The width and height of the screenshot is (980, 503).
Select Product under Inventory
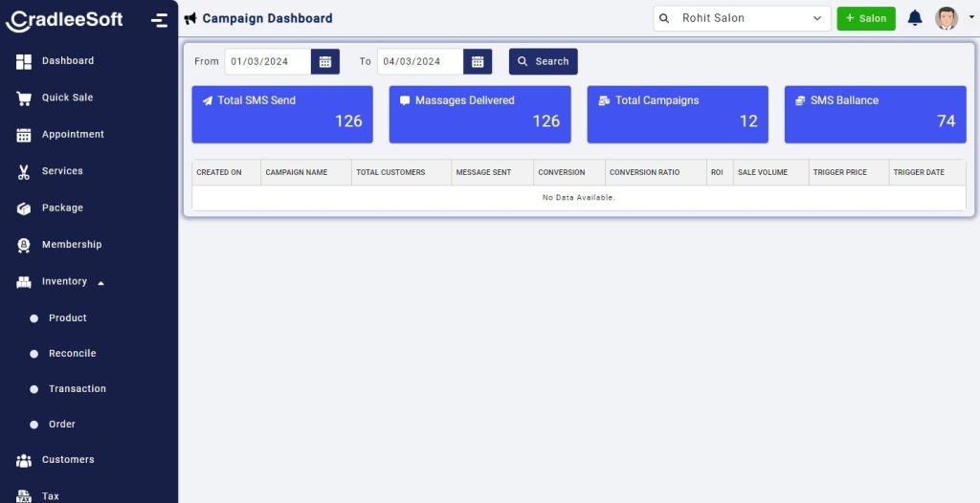(67, 318)
